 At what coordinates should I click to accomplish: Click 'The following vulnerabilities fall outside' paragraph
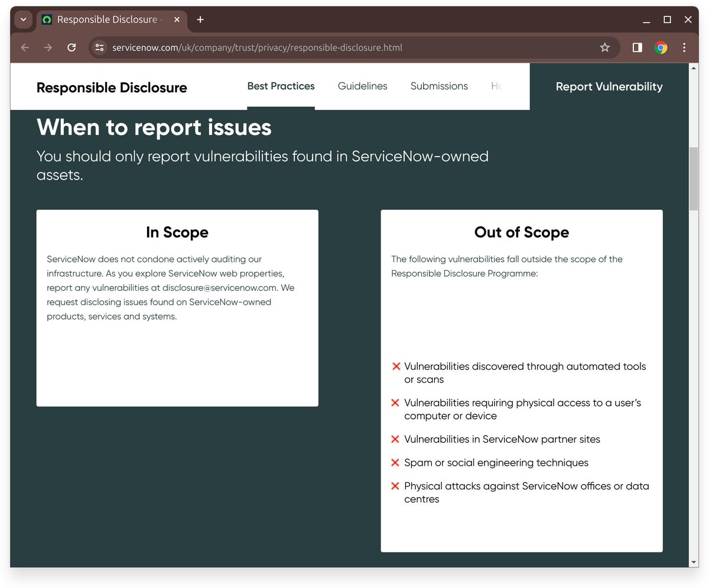[507, 267]
